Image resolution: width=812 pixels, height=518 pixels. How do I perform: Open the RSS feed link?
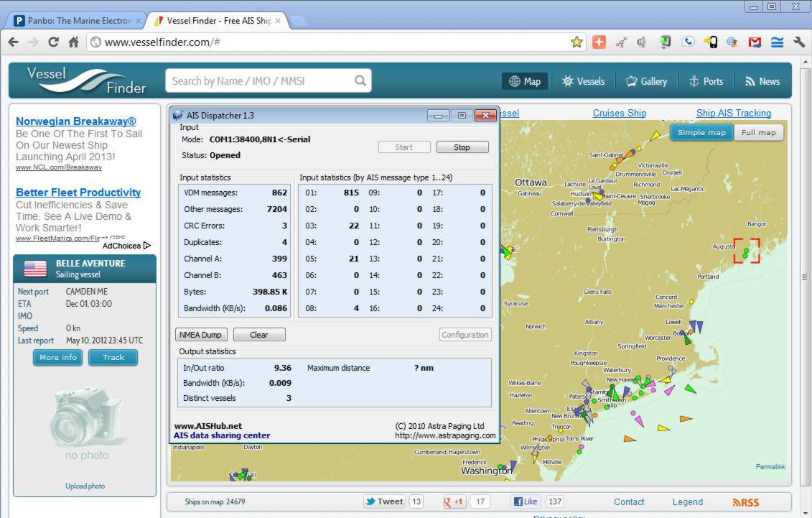(746, 502)
